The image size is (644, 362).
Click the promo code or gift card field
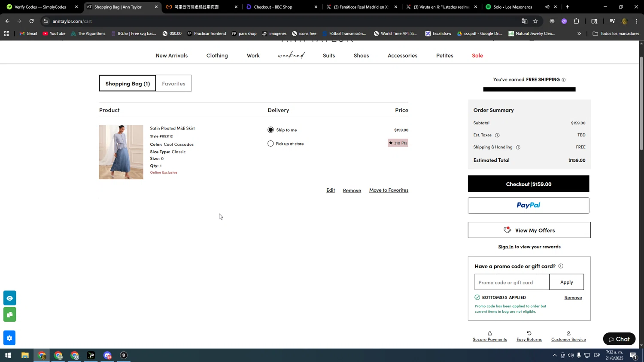(x=512, y=282)
